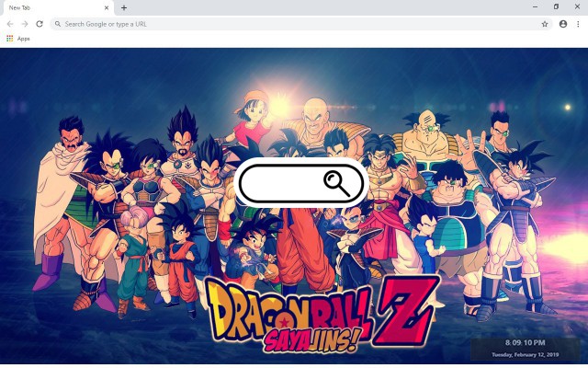Click the date Tuesday, February 12, 2019

point(525,354)
